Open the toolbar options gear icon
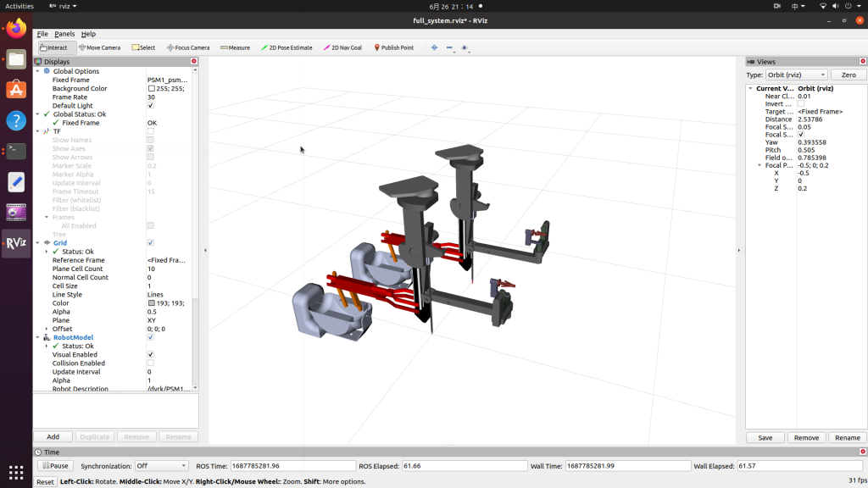Image resolution: width=868 pixels, height=488 pixels. click(x=465, y=47)
